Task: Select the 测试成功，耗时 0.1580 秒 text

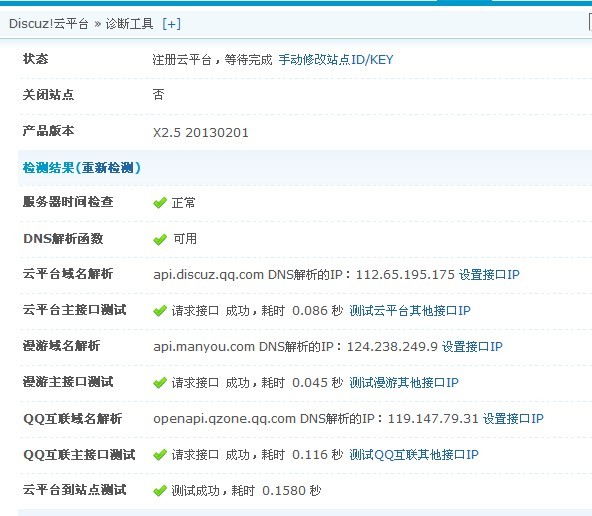Action: (x=246, y=491)
